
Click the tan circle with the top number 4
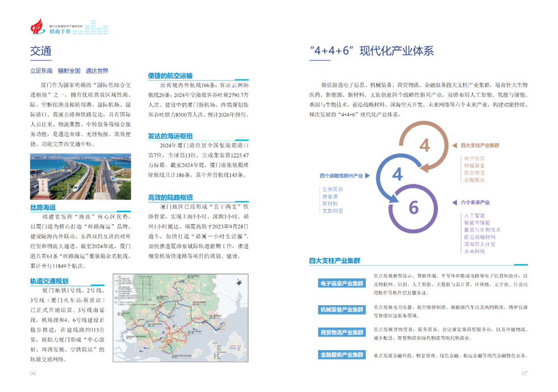click(424, 145)
